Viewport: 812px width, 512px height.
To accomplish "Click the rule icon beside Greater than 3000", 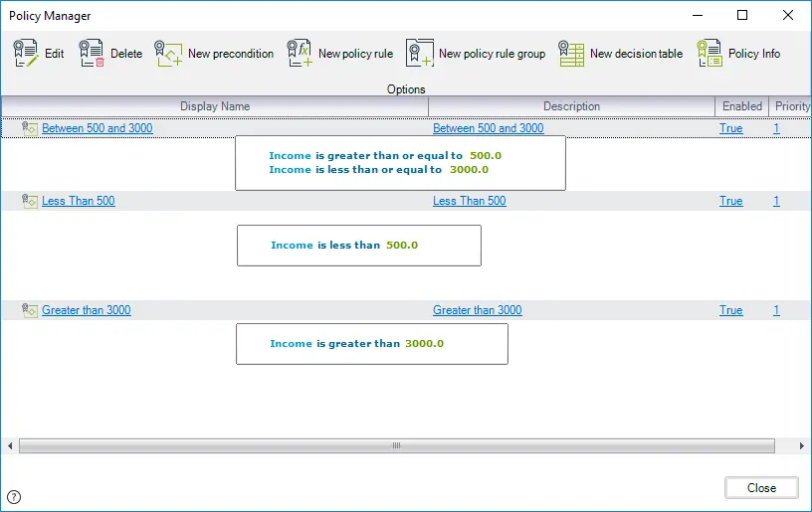I will pos(30,310).
